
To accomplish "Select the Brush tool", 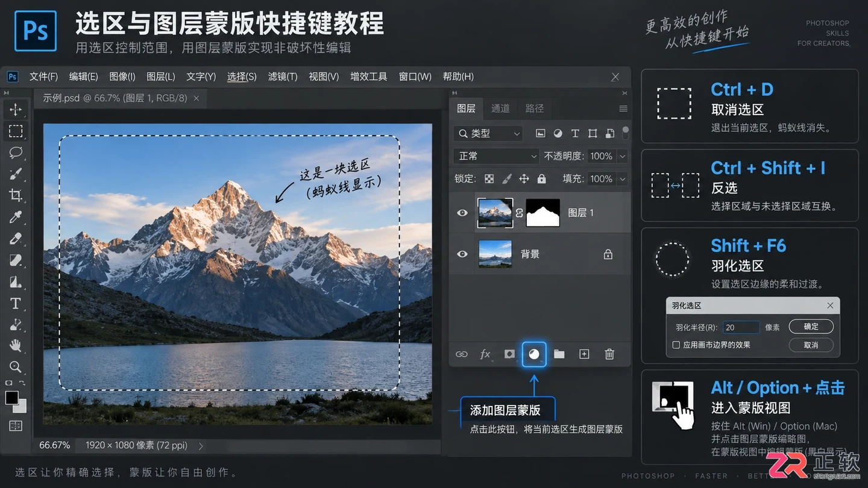I will point(16,174).
